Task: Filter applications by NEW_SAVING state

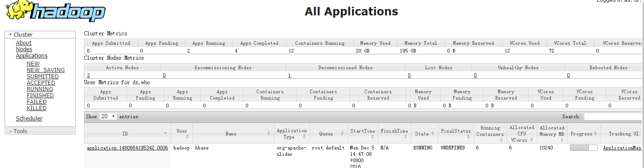Action: click(x=46, y=70)
